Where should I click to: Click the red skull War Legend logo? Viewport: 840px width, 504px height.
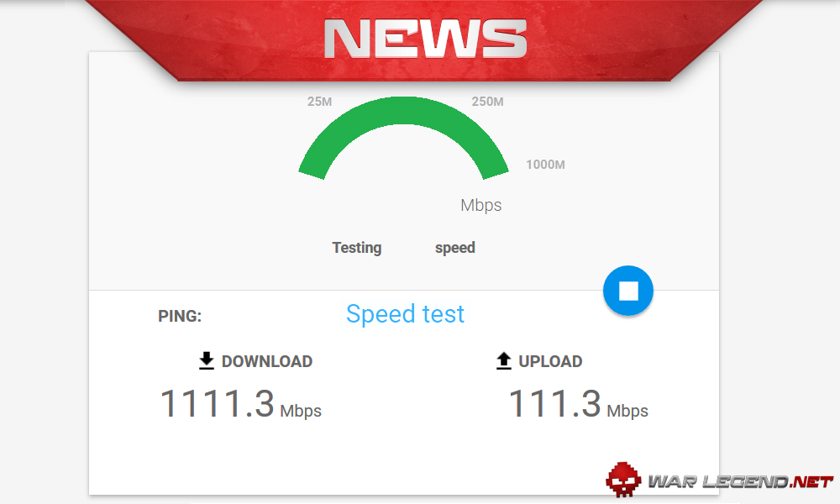(623, 480)
